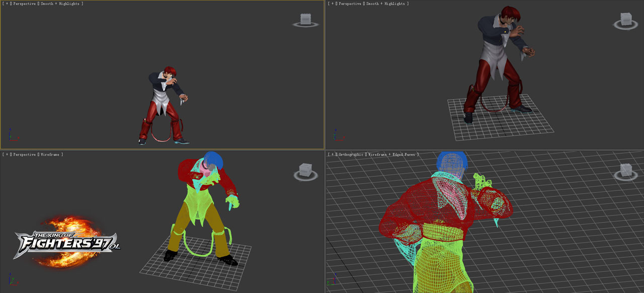Click the ViewCube in the bottom-left wireframe viewport

pyautogui.click(x=306, y=170)
